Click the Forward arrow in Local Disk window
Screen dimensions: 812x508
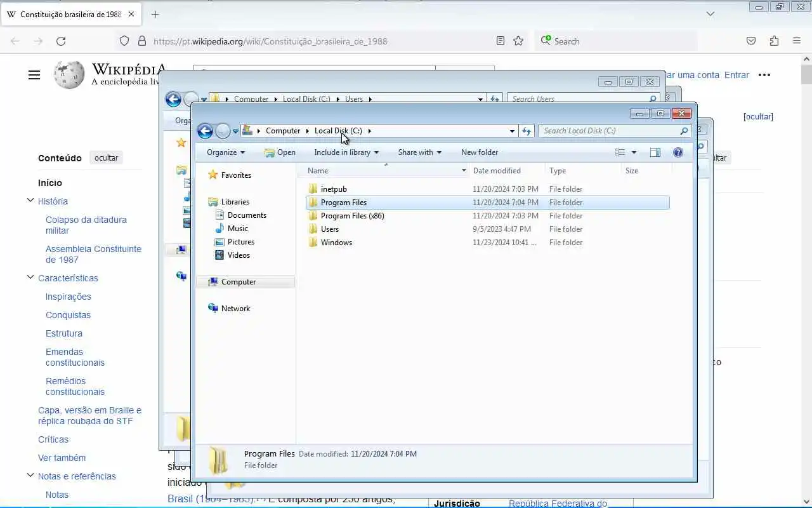(x=223, y=131)
